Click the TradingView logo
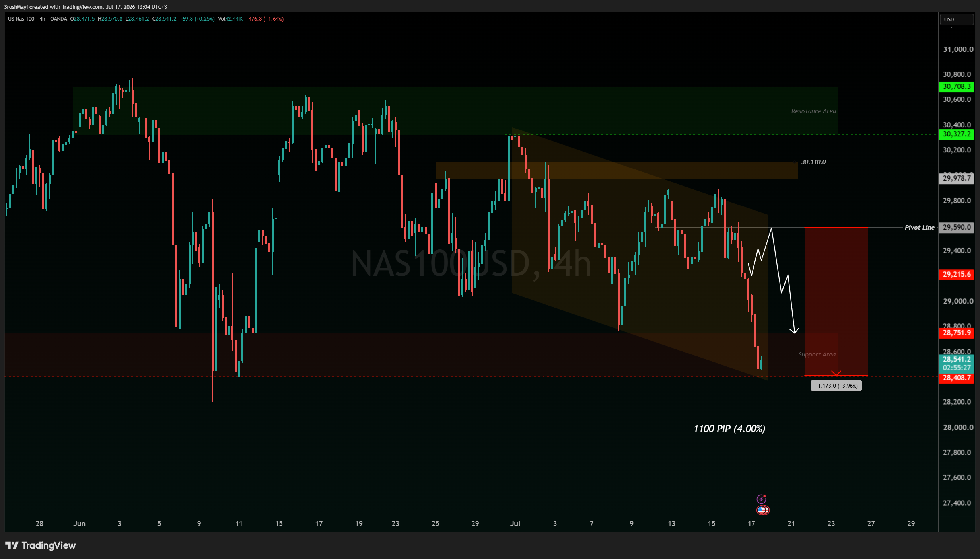 coord(41,545)
